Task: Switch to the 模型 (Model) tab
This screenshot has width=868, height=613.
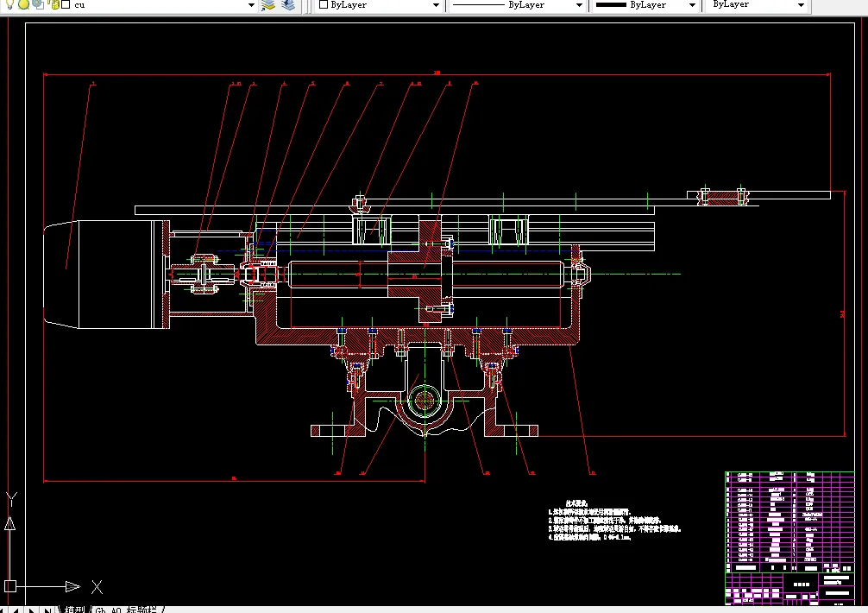Action: pyautogui.click(x=75, y=610)
